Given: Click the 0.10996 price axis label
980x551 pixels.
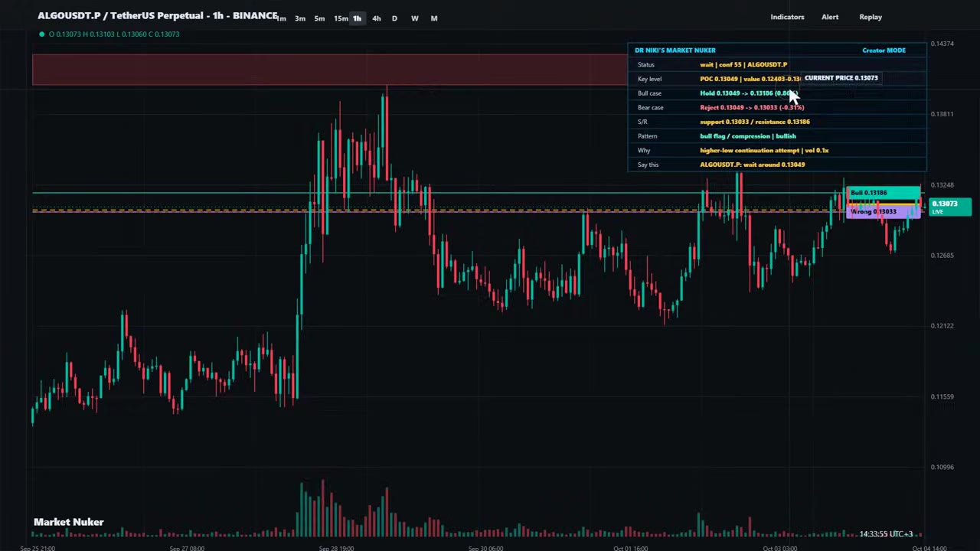Looking at the screenshot, I should coord(942,467).
